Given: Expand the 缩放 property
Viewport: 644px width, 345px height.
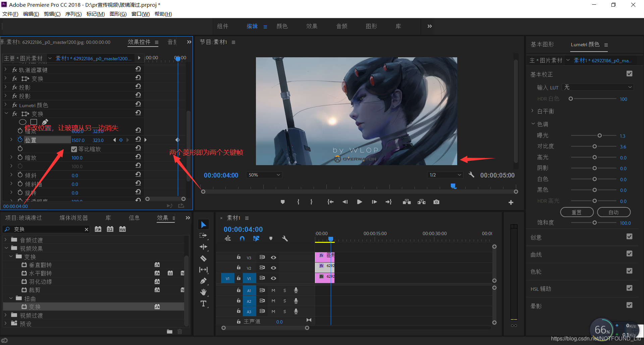Looking at the screenshot, I should tap(11, 157).
